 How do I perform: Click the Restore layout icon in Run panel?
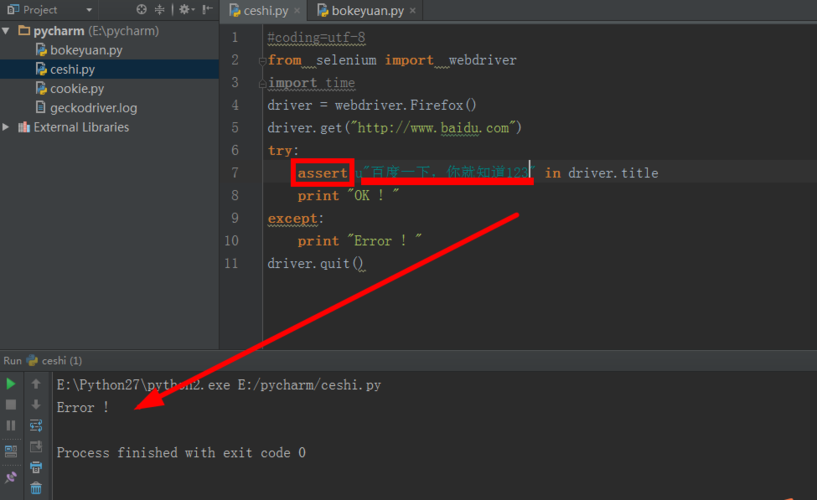click(x=10, y=451)
